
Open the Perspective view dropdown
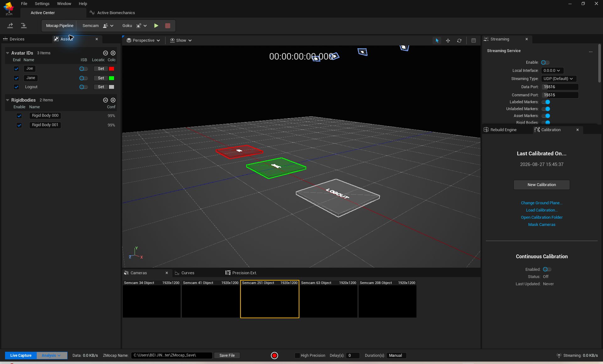pos(143,40)
